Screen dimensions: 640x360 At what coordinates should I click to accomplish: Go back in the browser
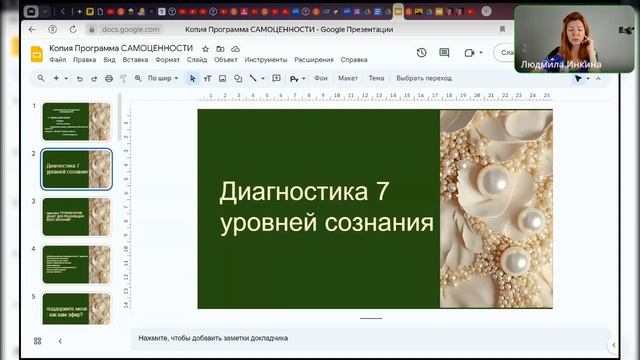32,29
